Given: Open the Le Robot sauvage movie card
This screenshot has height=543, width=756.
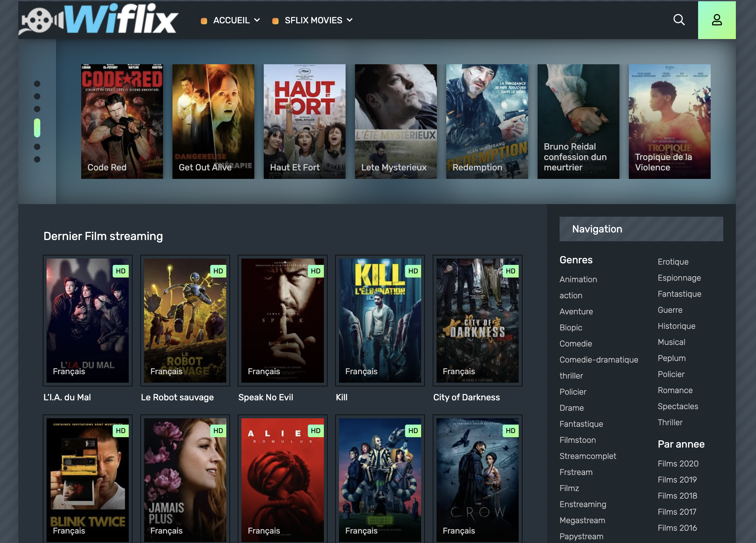Looking at the screenshot, I should 185,321.
